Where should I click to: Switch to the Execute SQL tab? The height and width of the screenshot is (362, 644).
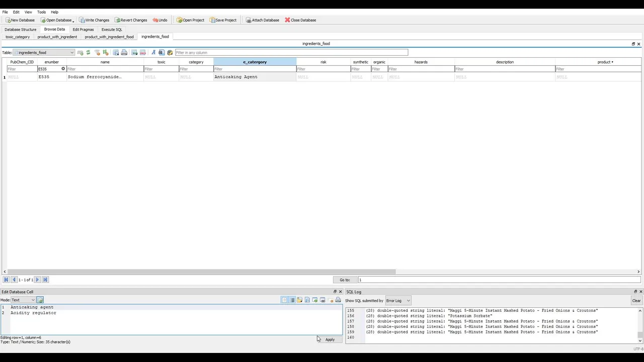(112, 29)
